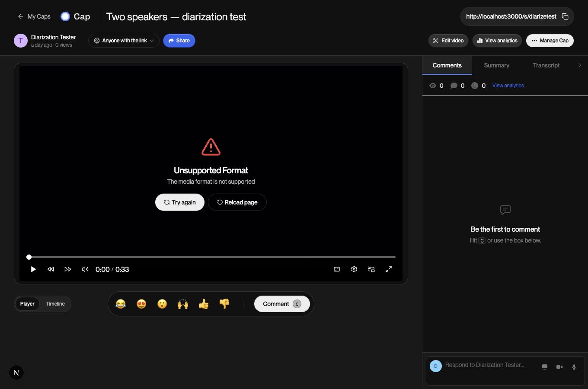Open the Anyone with the link dropdown
This screenshot has width=588, height=389.
(124, 41)
